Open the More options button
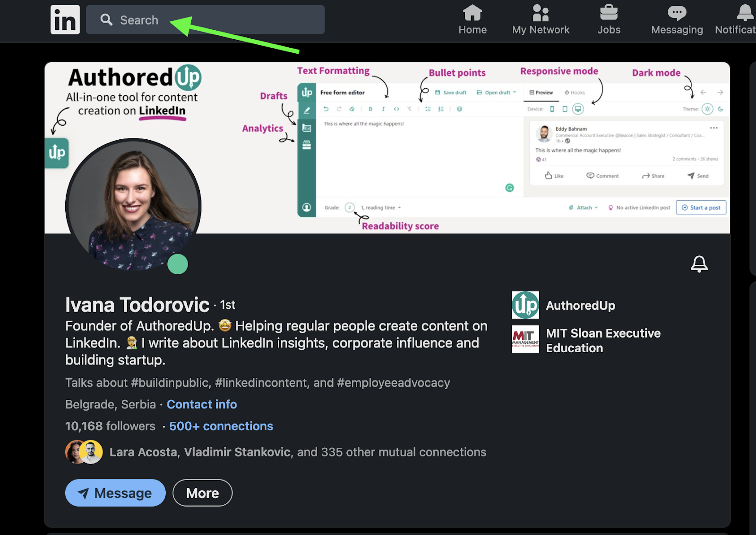 pyautogui.click(x=202, y=493)
